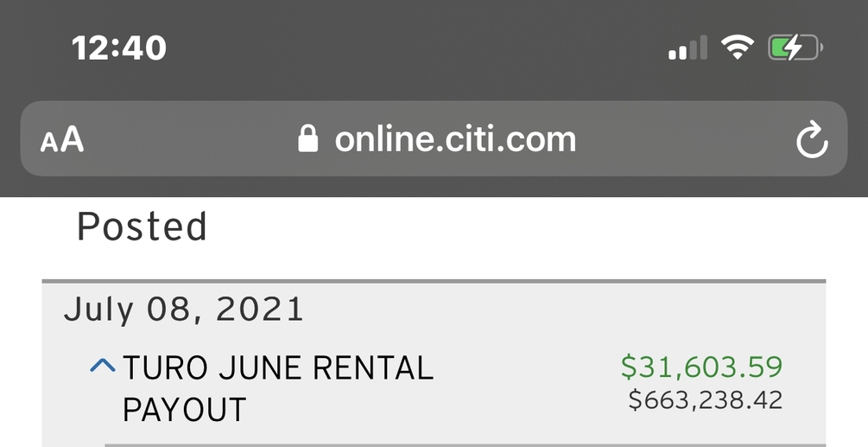Reload the Citi page
This screenshot has width=868, height=447.
pos(811,141)
